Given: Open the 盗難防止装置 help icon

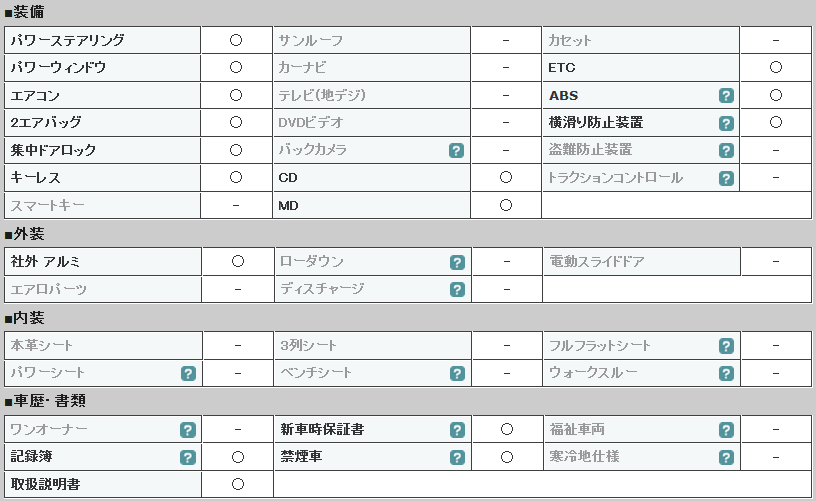Looking at the screenshot, I should point(726,151).
